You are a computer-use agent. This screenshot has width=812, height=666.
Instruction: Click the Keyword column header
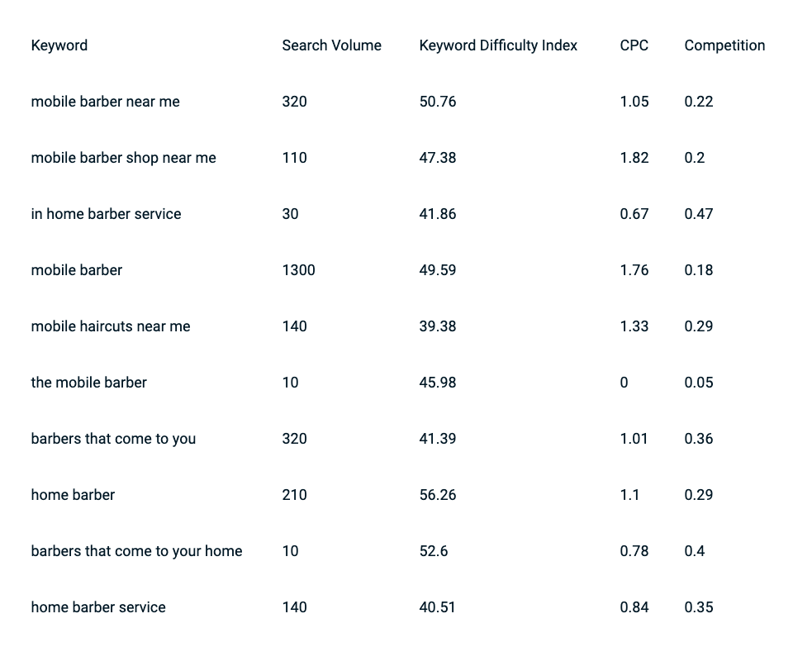[59, 45]
